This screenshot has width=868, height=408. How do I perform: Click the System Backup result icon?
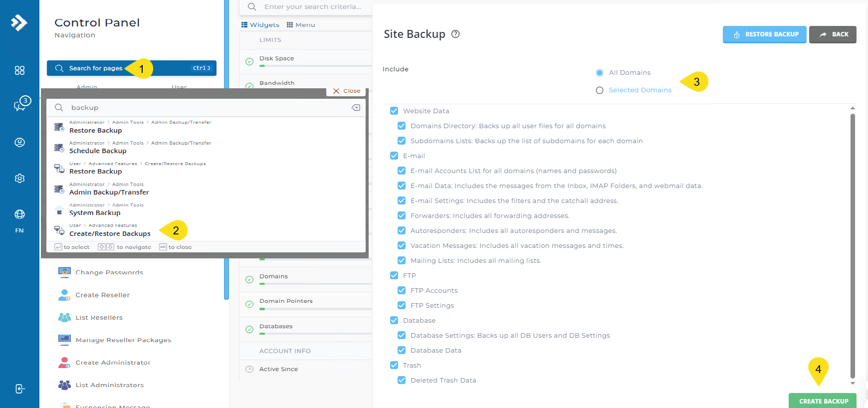(x=59, y=209)
